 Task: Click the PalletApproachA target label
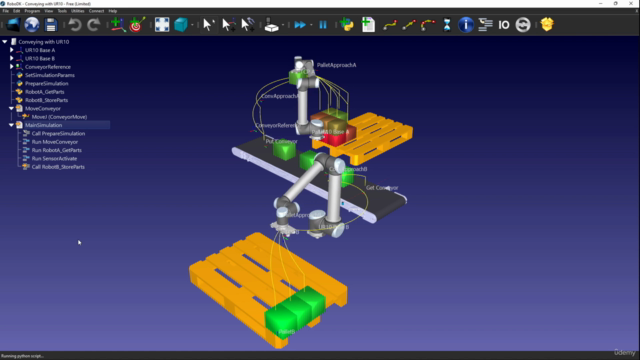(x=336, y=65)
